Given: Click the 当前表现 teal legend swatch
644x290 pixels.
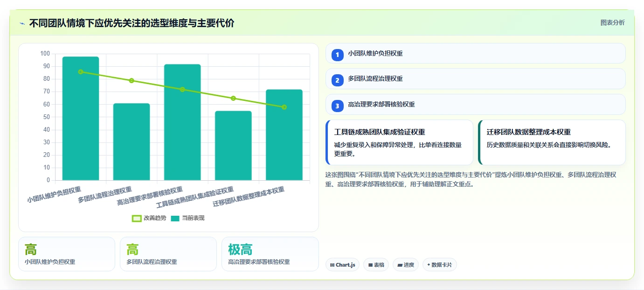Looking at the screenshot, I should pyautogui.click(x=175, y=218).
